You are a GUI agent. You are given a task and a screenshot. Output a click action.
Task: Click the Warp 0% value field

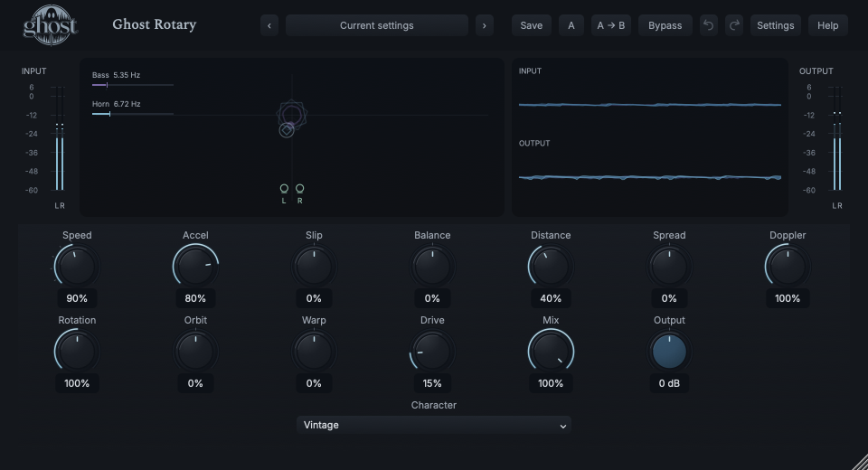point(314,383)
